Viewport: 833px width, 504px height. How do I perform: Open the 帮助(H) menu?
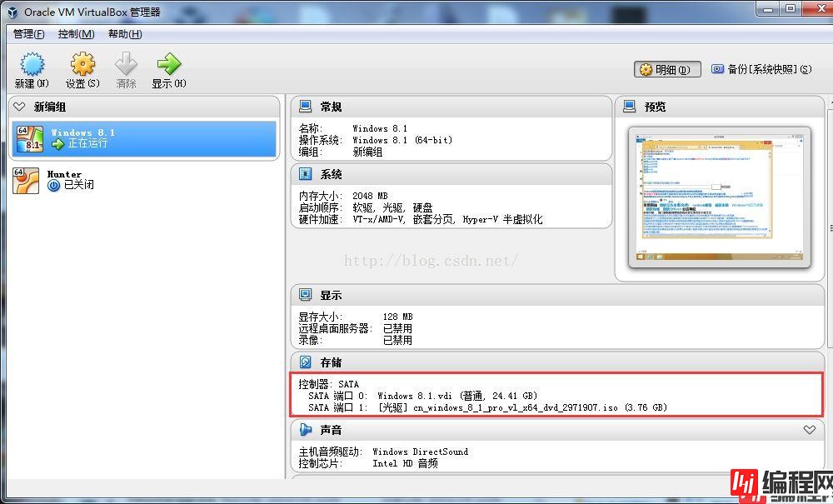125,34
